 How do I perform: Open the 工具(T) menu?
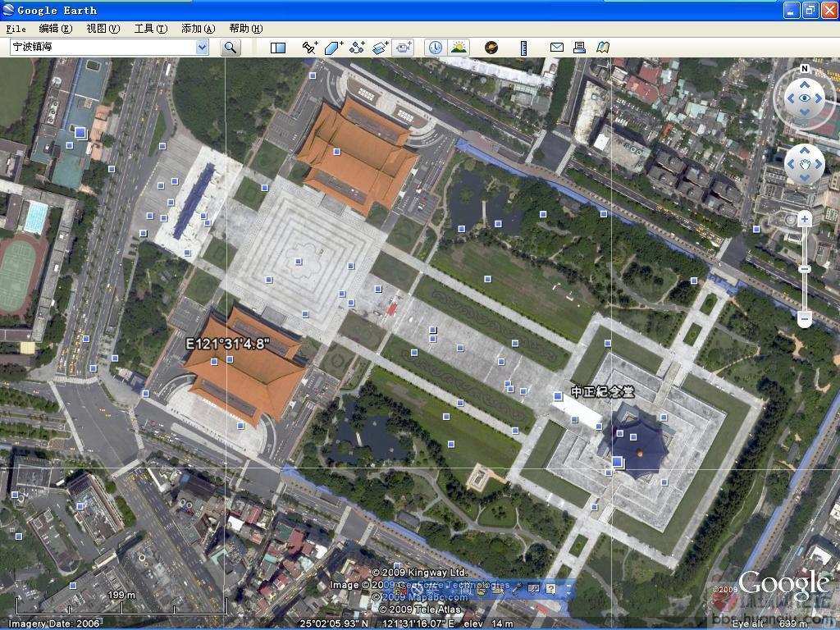coord(151,29)
